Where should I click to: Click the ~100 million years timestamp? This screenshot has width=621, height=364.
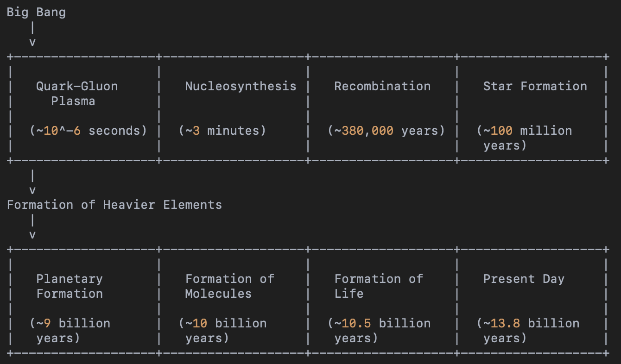click(524, 138)
